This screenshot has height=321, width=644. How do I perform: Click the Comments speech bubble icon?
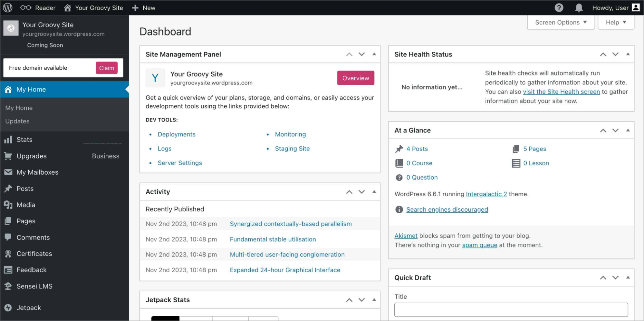pyautogui.click(x=8, y=237)
